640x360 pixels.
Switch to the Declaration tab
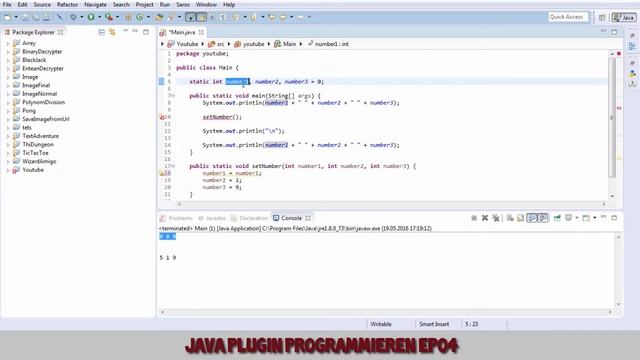[249, 218]
